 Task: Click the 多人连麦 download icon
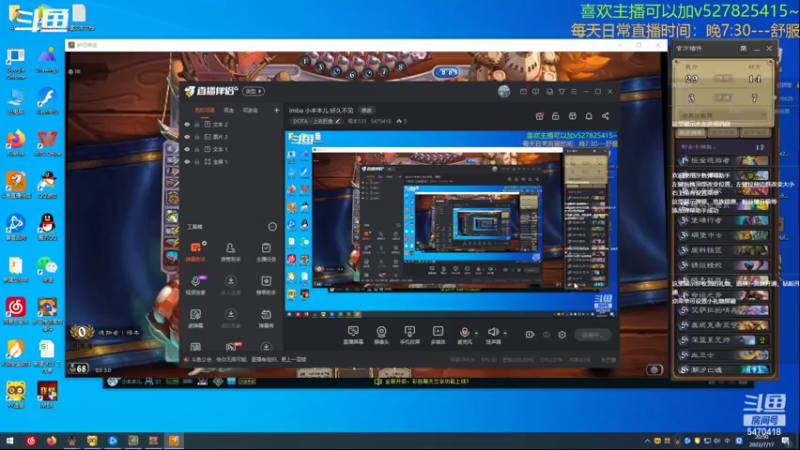coord(231,281)
